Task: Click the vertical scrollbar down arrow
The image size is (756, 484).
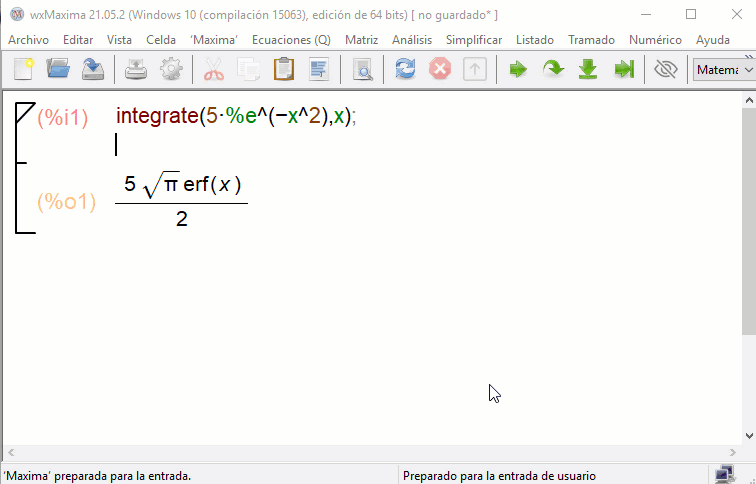Action: pyautogui.click(x=749, y=436)
